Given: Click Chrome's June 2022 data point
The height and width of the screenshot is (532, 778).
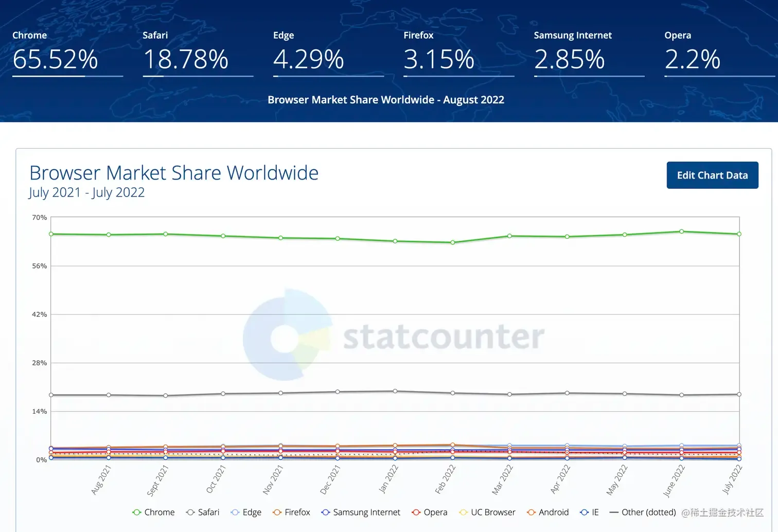Looking at the screenshot, I should tap(682, 232).
